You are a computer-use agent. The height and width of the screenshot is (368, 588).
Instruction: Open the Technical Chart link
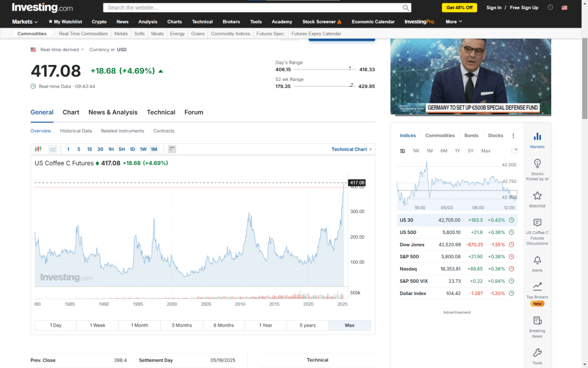351,149
